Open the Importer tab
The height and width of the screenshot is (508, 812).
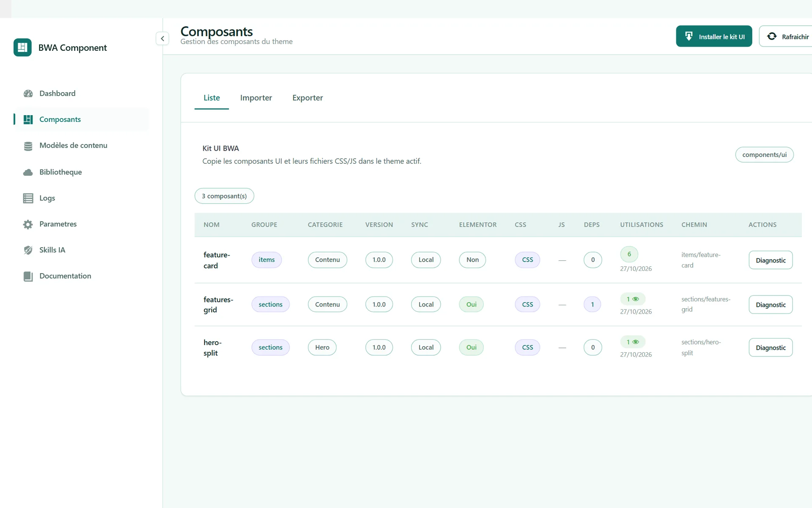256,98
